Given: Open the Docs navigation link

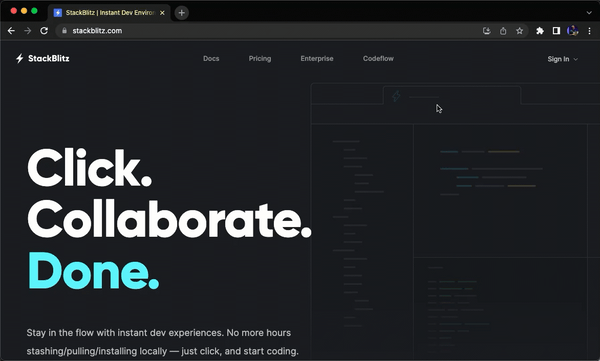Looking at the screenshot, I should tap(211, 59).
